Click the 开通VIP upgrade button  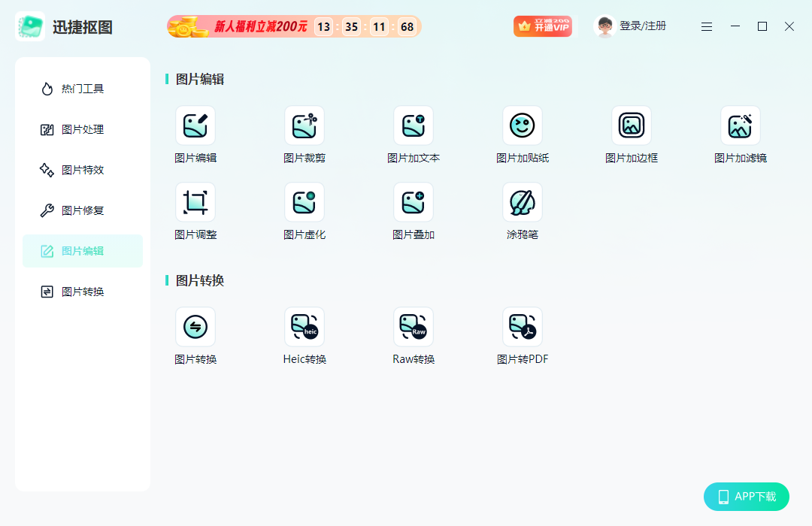coord(543,25)
